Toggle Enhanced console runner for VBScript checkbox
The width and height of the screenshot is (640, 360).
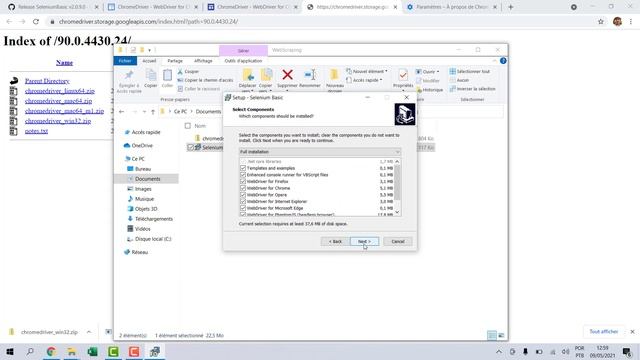click(243, 175)
